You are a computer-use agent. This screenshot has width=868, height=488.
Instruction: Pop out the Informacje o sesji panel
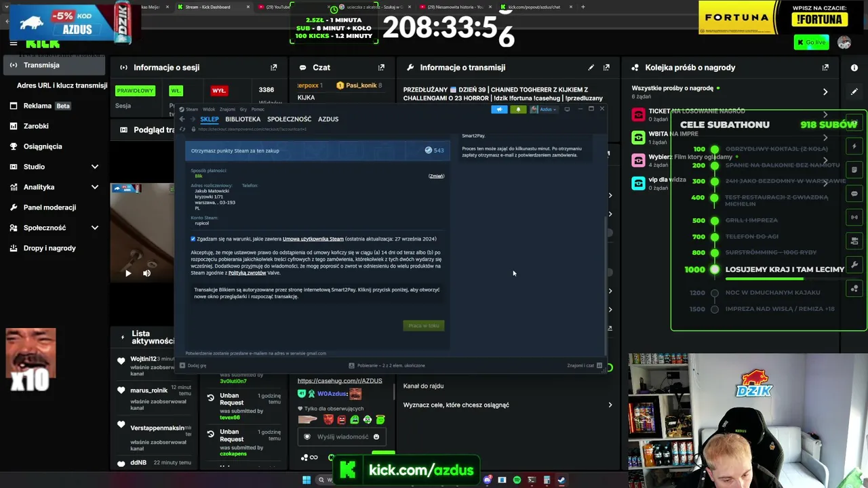click(x=274, y=68)
